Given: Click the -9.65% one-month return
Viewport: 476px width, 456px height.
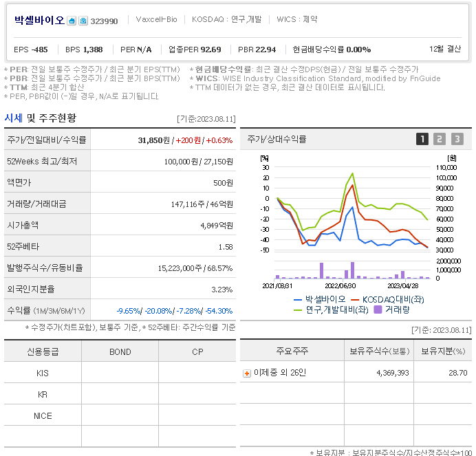Looking at the screenshot, I should point(129,311).
